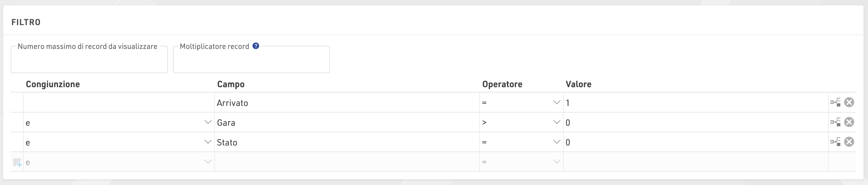Open the Gara row conjunction dropdown
This screenshot has width=868, height=185.
(208, 122)
